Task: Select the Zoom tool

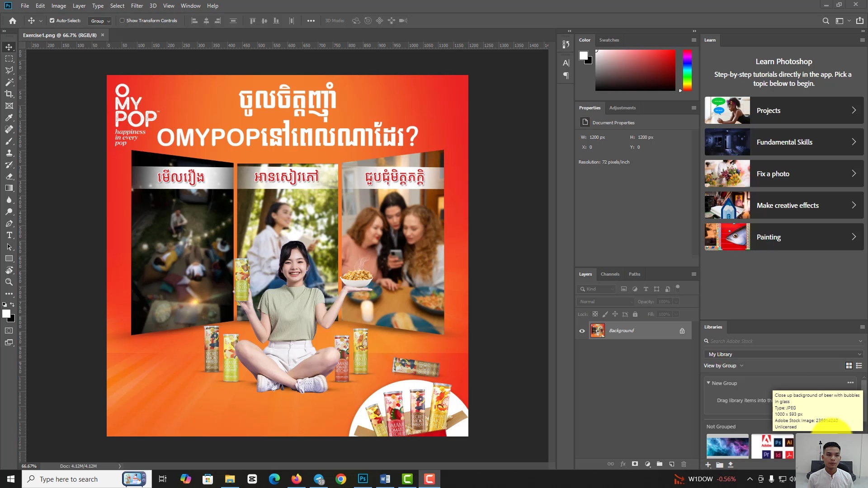Action: tap(9, 282)
